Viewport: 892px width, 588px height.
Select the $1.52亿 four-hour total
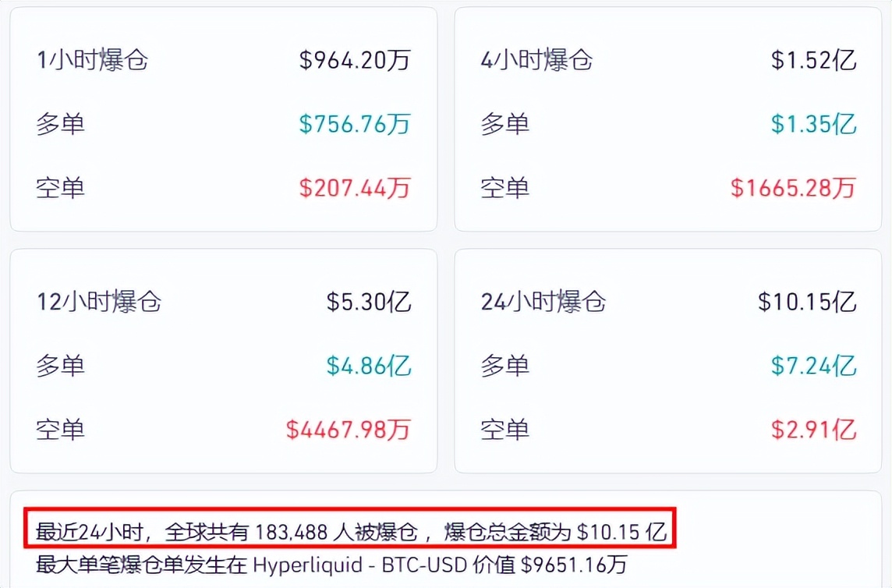pyautogui.click(x=814, y=60)
